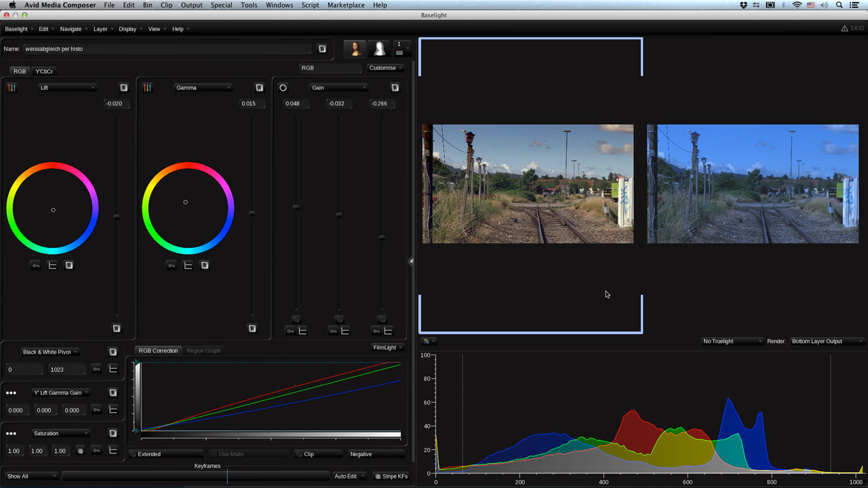
Task: Click the key icon under the Lift wheel
Action: click(36, 266)
